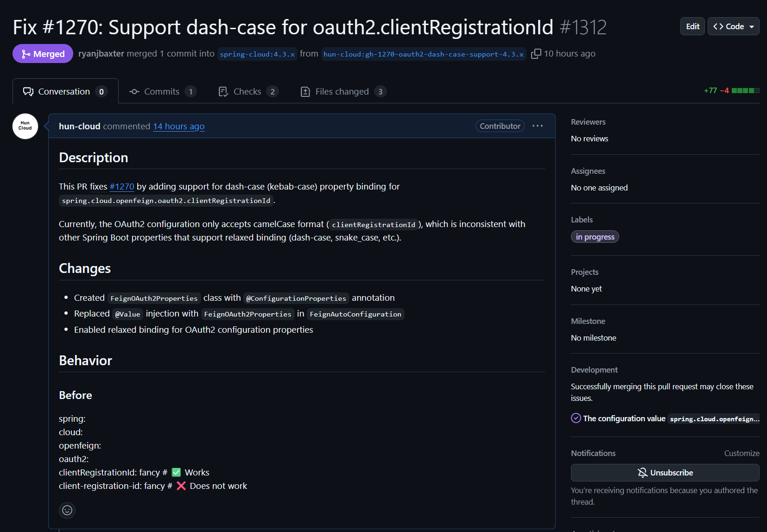Viewport: 767px width, 532px height.
Task: Click the Labels sidebar heading
Action: (x=582, y=220)
